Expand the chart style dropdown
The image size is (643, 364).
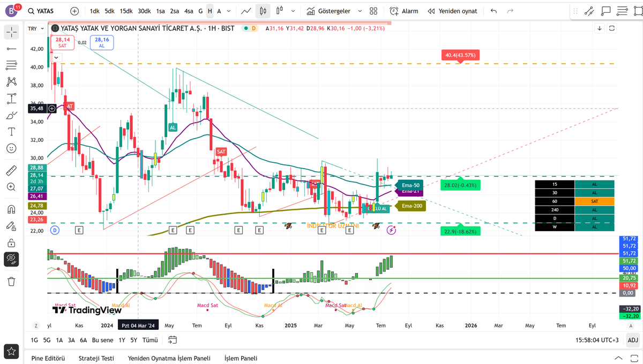point(293,11)
